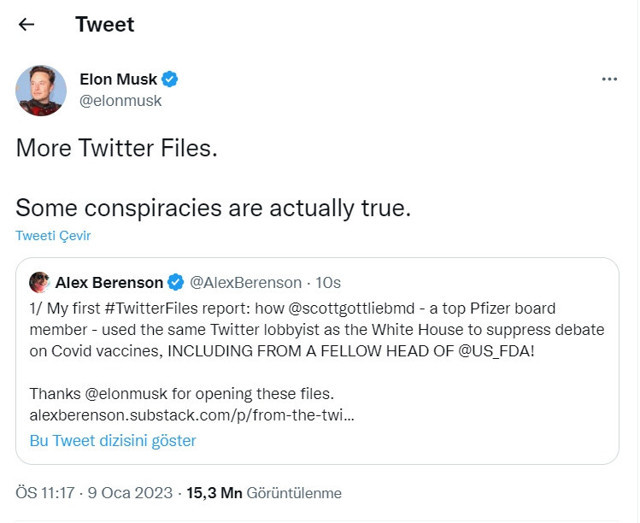
Task: Click the Tweeti Çevir translate link
Action: click(x=53, y=235)
